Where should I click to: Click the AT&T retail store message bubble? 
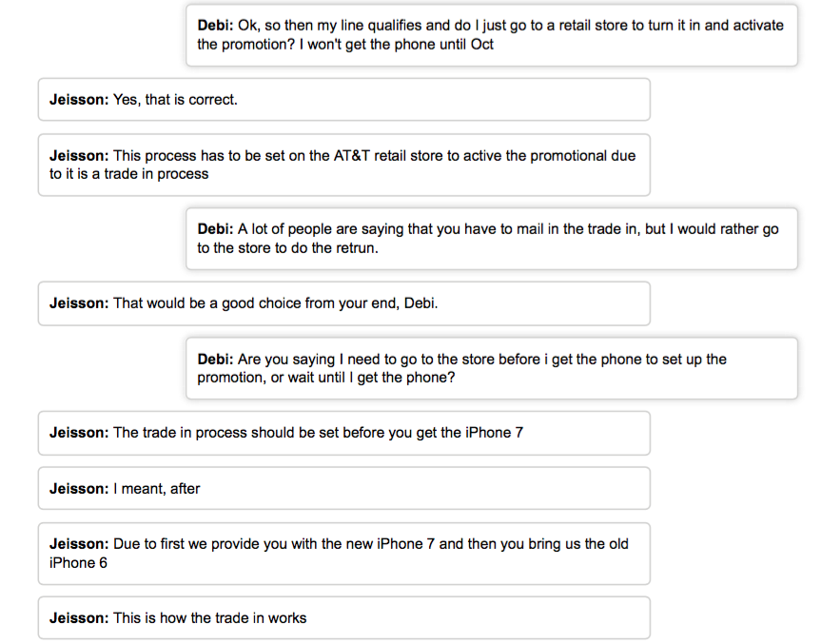pos(344,165)
